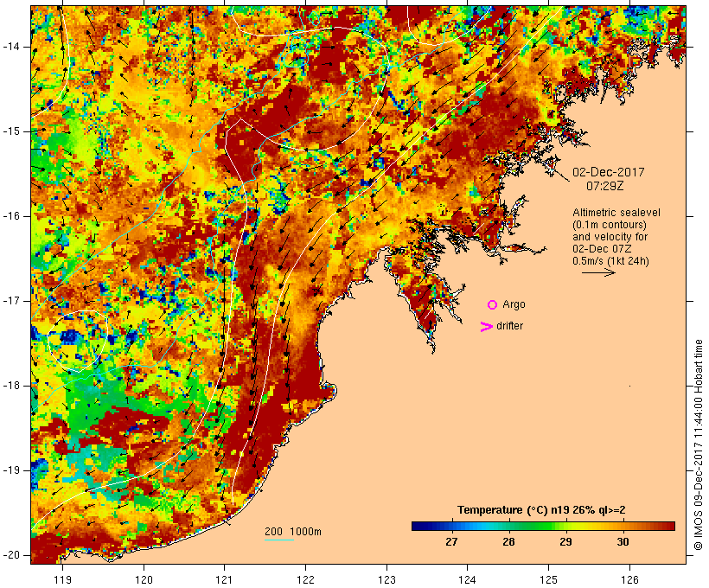
Task: Click the '07:29Z' time text
Action: tap(605, 186)
